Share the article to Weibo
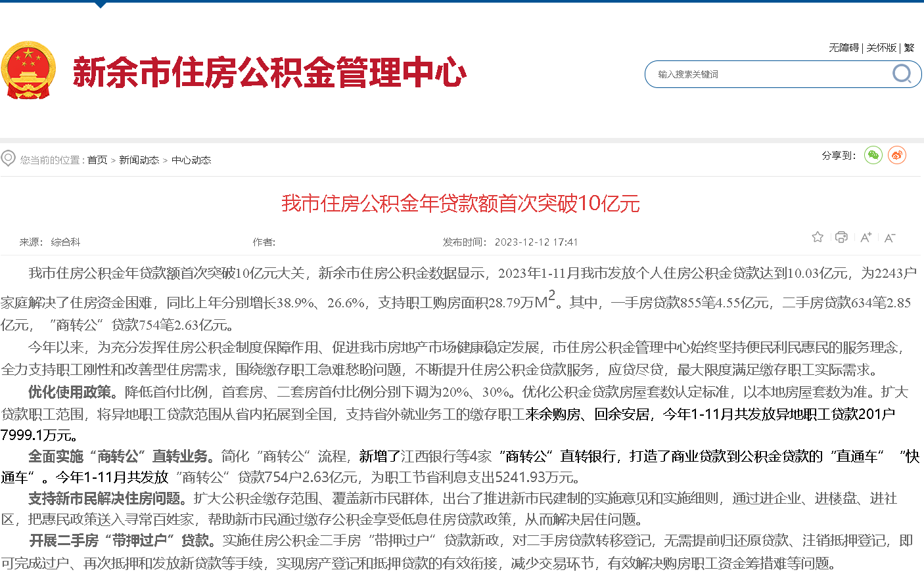 click(897, 155)
